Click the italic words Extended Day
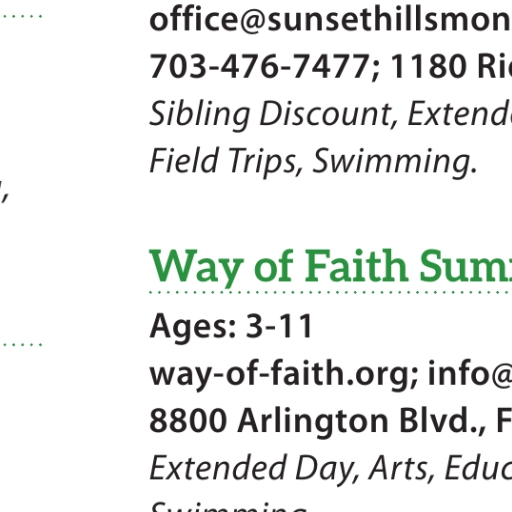 (254, 468)
